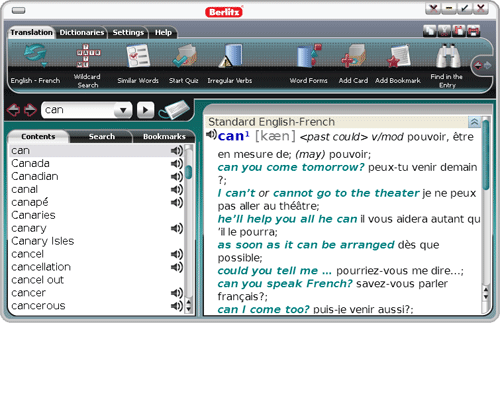Click example 'can you speak French?'
The width and height of the screenshot is (500, 405).
coord(285,284)
